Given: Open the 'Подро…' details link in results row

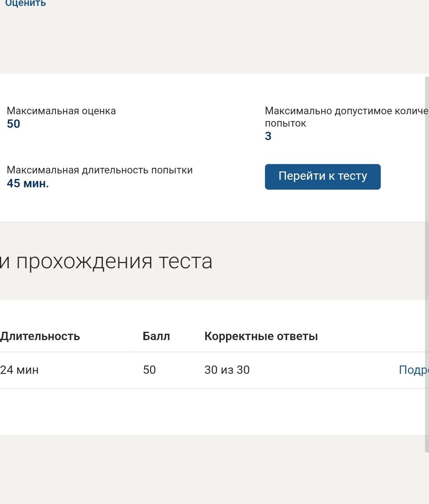Looking at the screenshot, I should [x=413, y=370].
